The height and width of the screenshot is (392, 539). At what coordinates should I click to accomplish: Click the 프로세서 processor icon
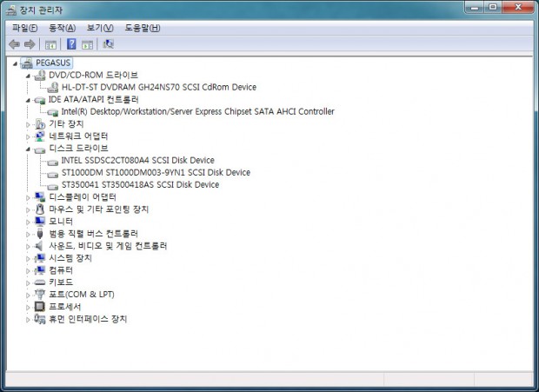[40, 307]
